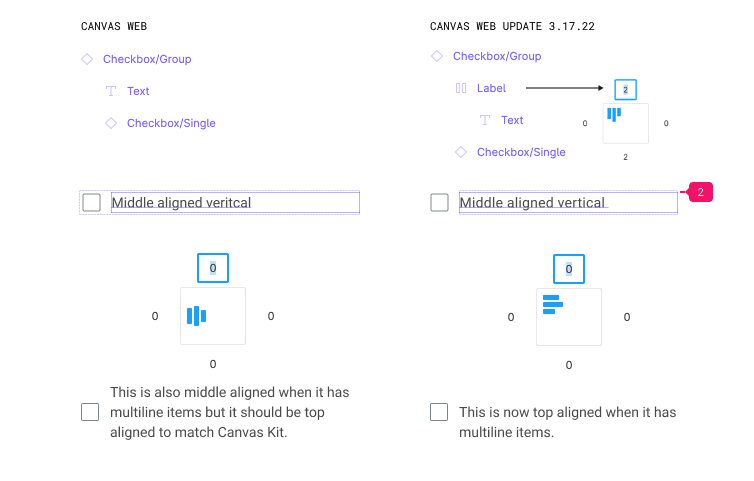The image size is (754, 481).
Task: Click the diamond icon beside Checkbox/Single under CANVAS WEB
Action: [x=111, y=123]
